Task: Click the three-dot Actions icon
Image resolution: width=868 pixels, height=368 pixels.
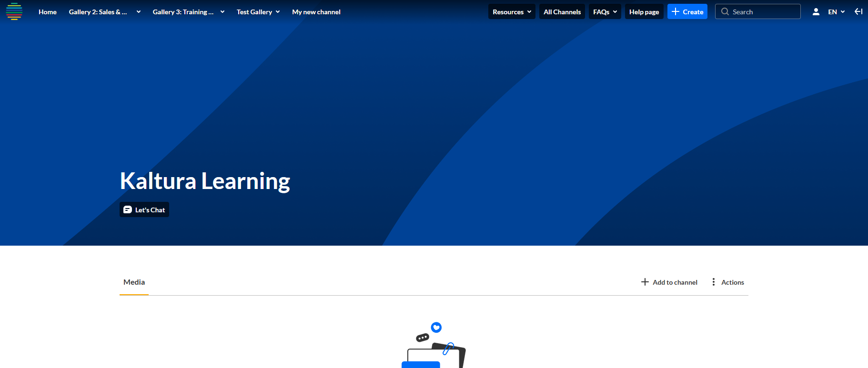Action: [x=714, y=282]
